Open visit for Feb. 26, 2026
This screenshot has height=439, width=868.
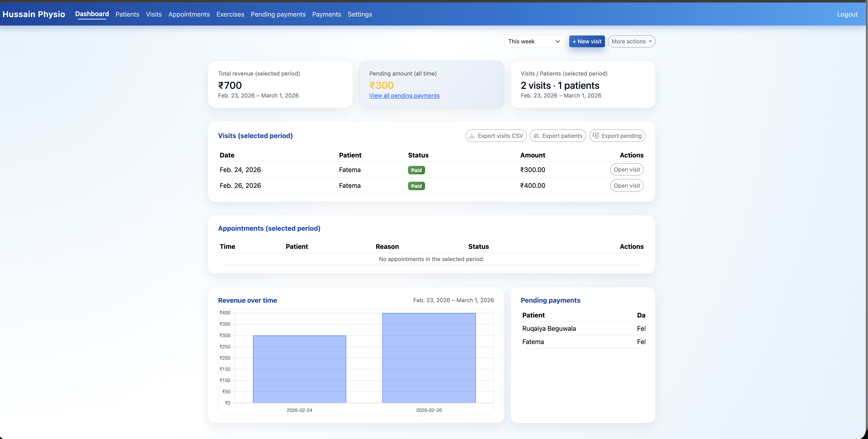[626, 186]
